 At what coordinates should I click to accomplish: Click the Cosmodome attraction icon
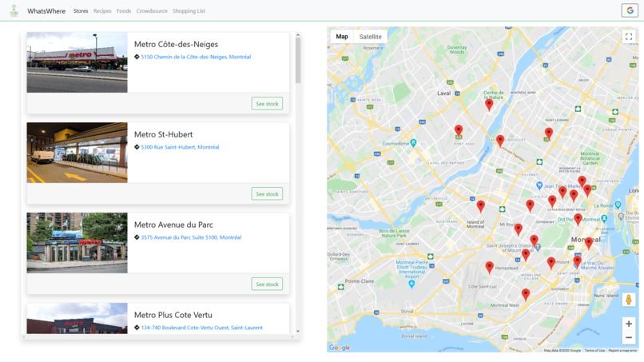pyautogui.click(x=413, y=143)
